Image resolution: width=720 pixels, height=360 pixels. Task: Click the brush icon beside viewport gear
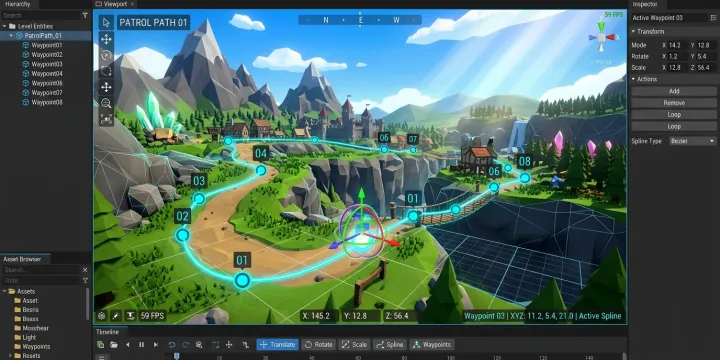click(116, 316)
